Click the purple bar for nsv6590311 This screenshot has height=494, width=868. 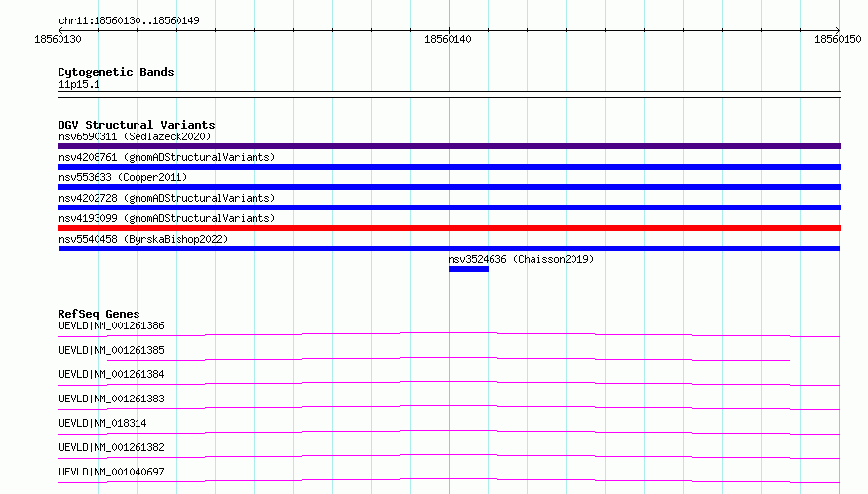click(449, 146)
